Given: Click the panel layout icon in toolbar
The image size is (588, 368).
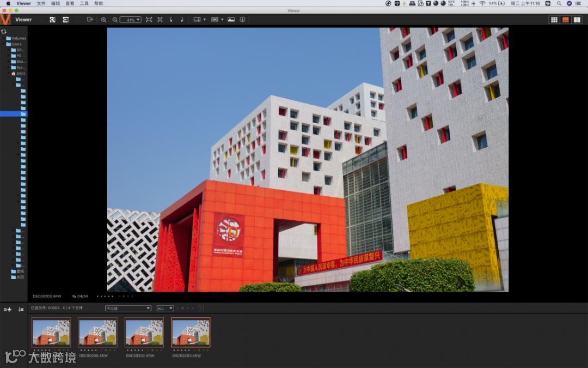Looking at the screenshot, I should coord(197,20).
